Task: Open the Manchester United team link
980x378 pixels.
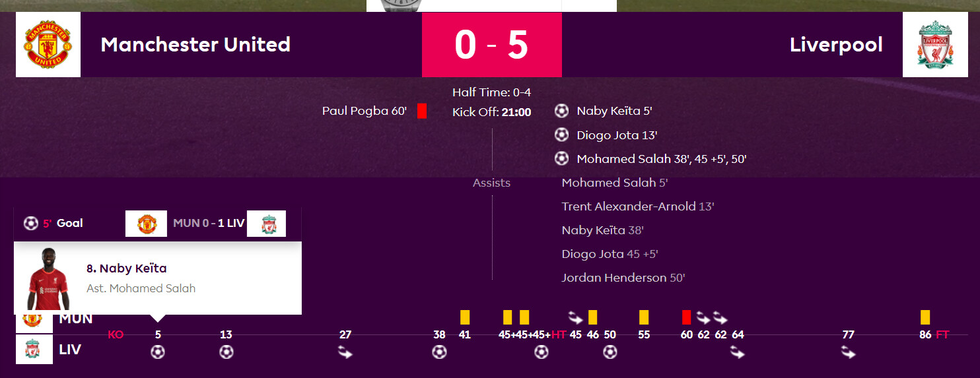Action: [x=195, y=45]
